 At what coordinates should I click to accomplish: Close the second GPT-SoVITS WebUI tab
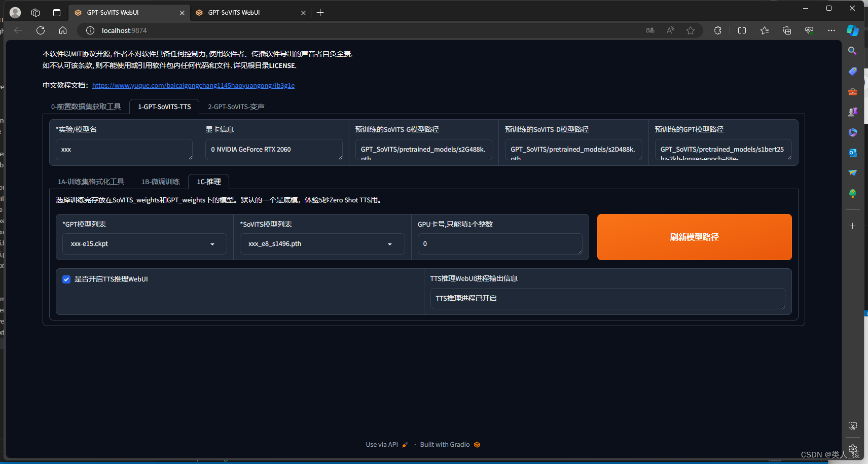pyautogui.click(x=303, y=13)
